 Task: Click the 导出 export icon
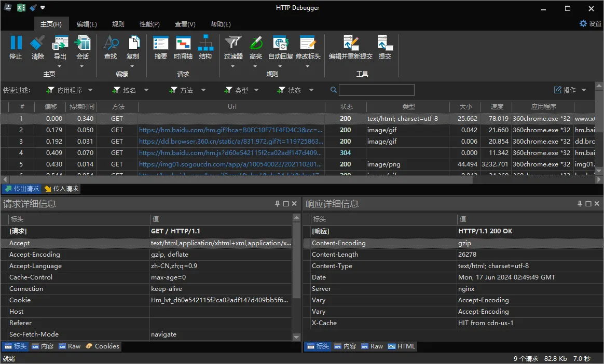point(60,43)
